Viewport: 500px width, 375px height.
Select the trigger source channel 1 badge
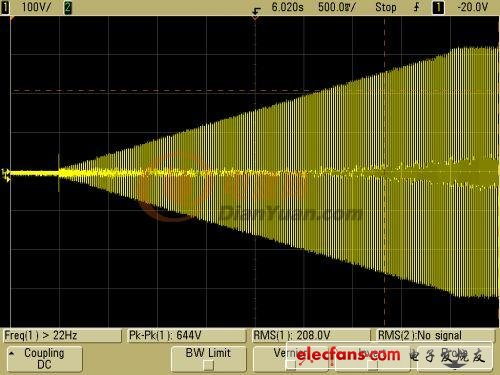438,7
